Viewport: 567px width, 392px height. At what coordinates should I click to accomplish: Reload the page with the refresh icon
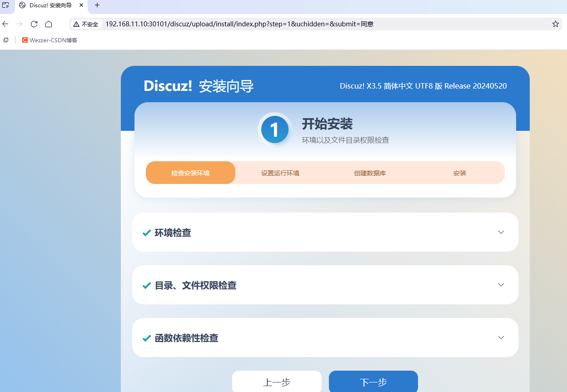coord(34,24)
